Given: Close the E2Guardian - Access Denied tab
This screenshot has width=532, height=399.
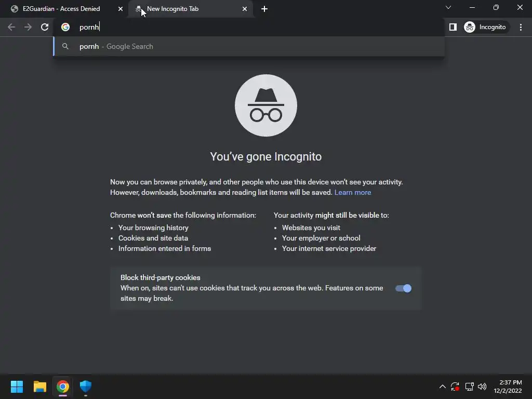Looking at the screenshot, I should 121,9.
